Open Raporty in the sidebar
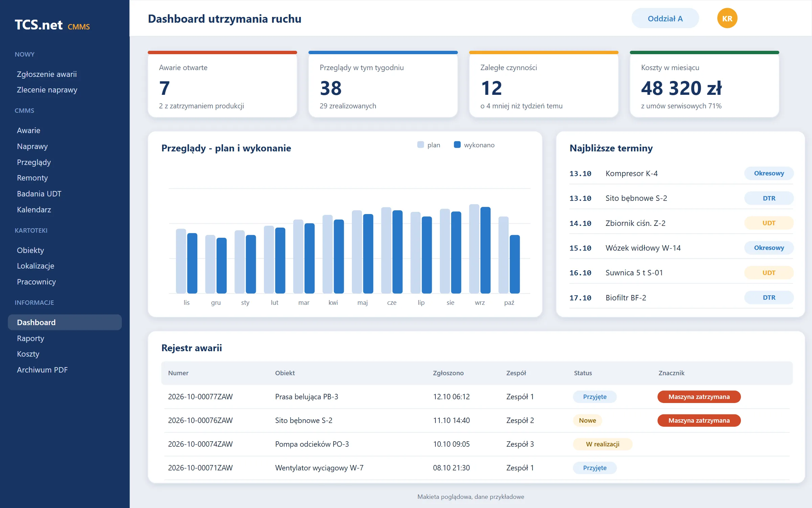Screen dimensions: 812x508 [30, 338]
